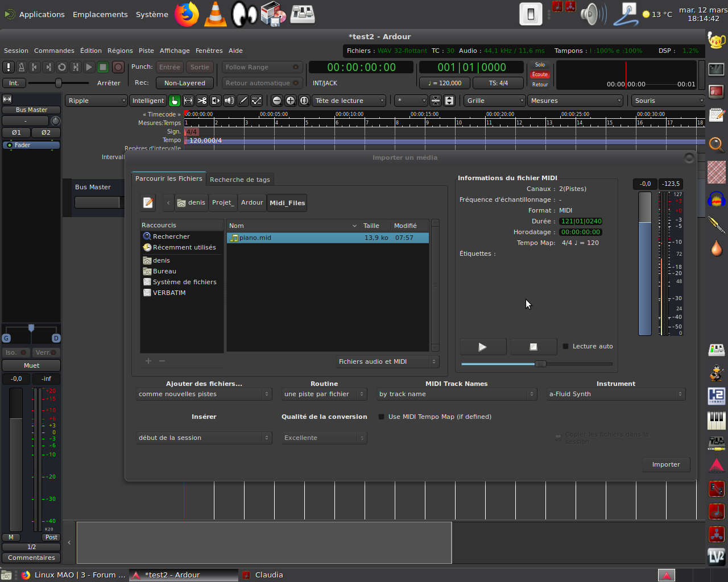728x582 pixels.
Task: Expand the 'comme nouvelles pistes' dropdown
Action: click(x=204, y=394)
